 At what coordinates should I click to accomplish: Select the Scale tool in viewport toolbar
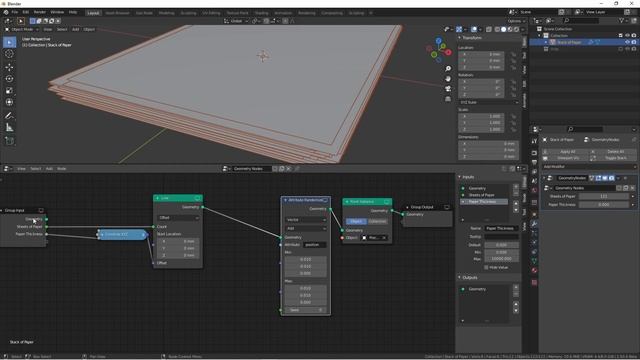pos(9,91)
